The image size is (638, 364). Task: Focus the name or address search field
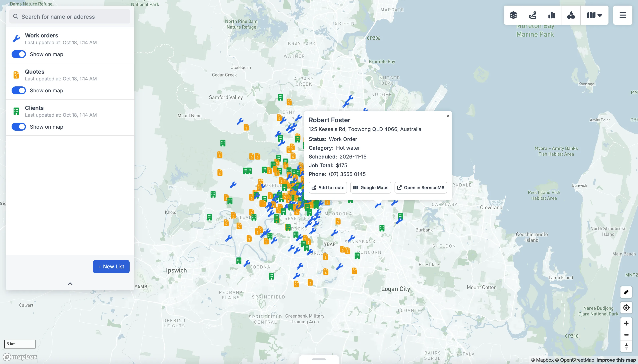pyautogui.click(x=70, y=17)
